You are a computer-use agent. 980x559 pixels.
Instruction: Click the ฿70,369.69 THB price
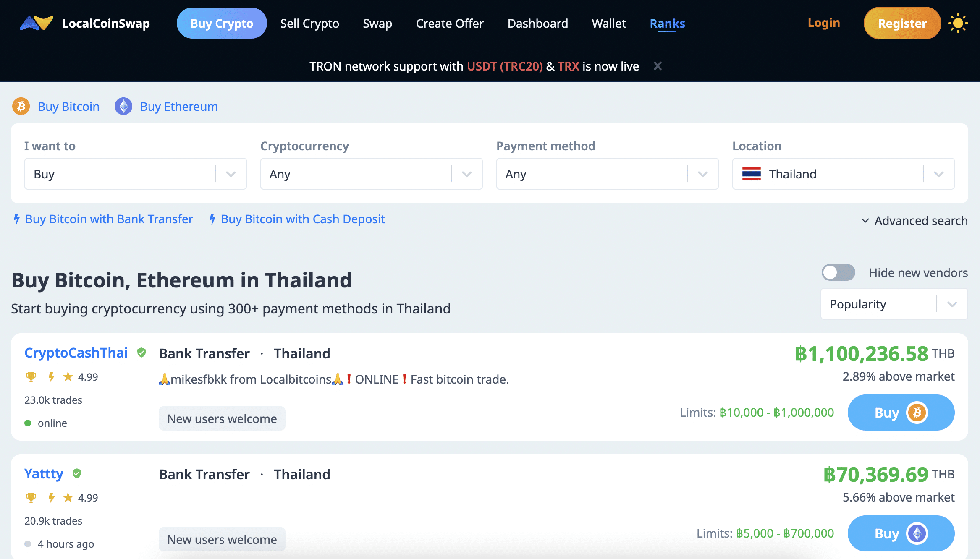tap(888, 474)
